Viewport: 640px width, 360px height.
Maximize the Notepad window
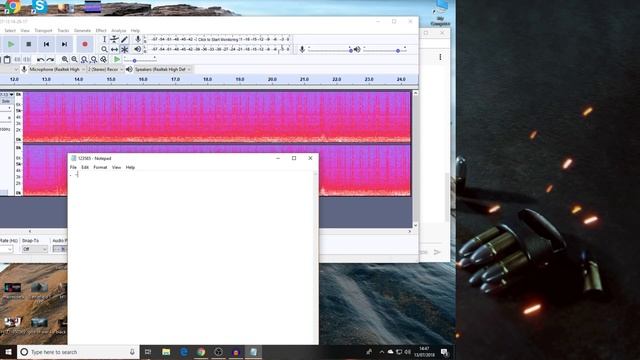coord(294,158)
